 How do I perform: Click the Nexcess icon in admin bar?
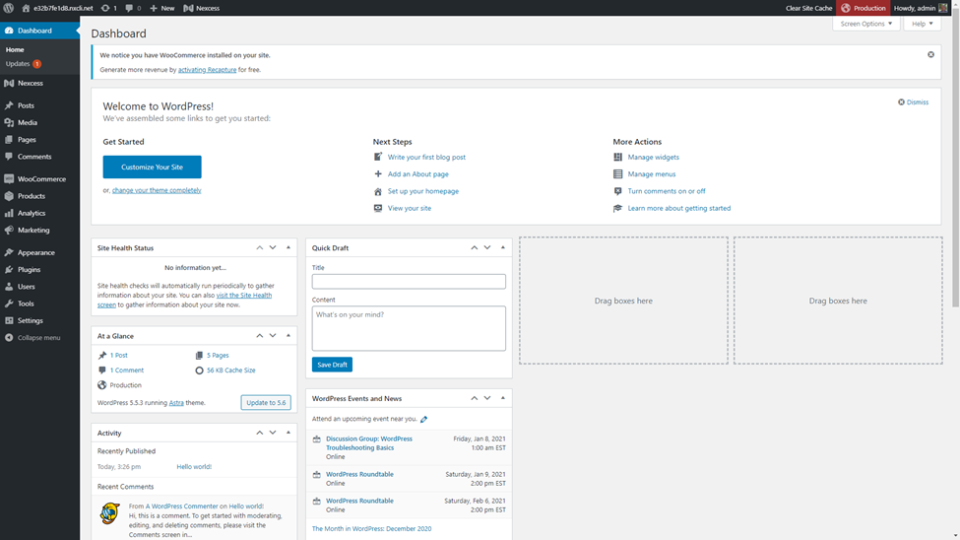coord(189,8)
